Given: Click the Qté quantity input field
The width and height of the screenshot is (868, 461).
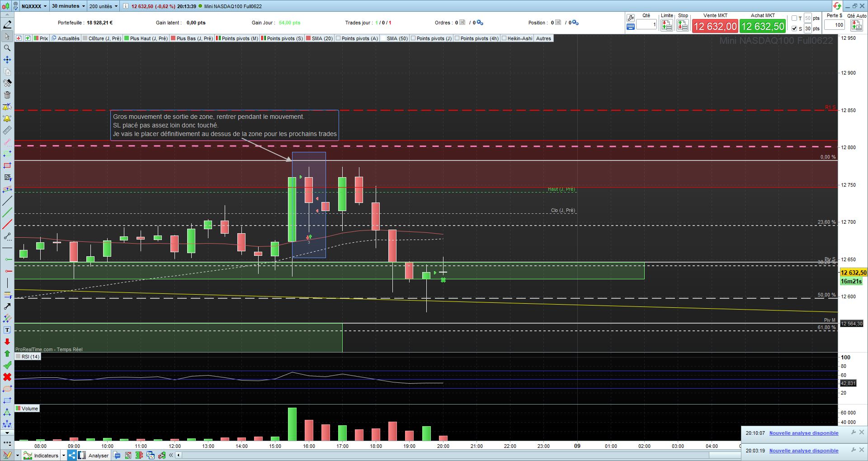Looking at the screenshot, I should [646, 25].
